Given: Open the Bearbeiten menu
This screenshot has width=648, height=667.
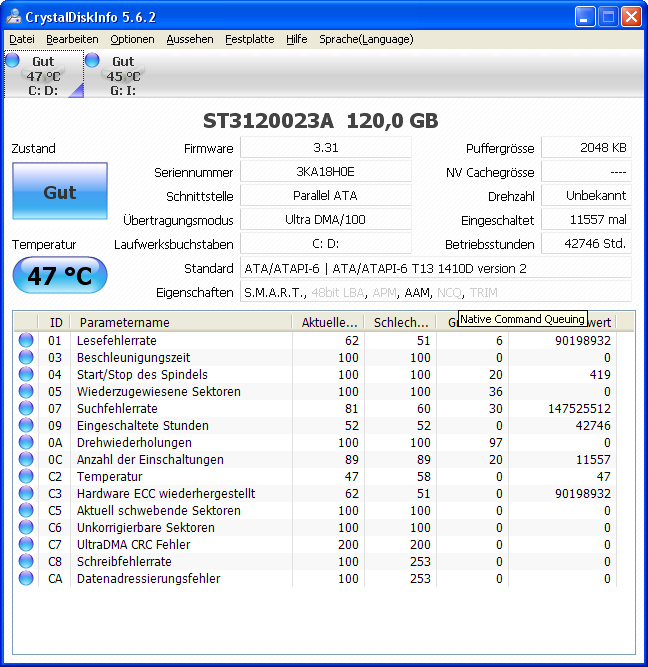Looking at the screenshot, I should (x=72, y=39).
